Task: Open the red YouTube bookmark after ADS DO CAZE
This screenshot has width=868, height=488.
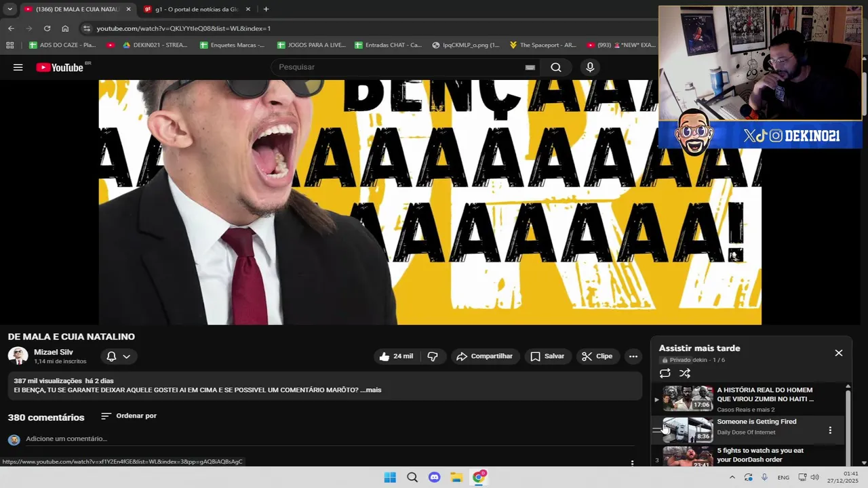Action: coord(111,45)
